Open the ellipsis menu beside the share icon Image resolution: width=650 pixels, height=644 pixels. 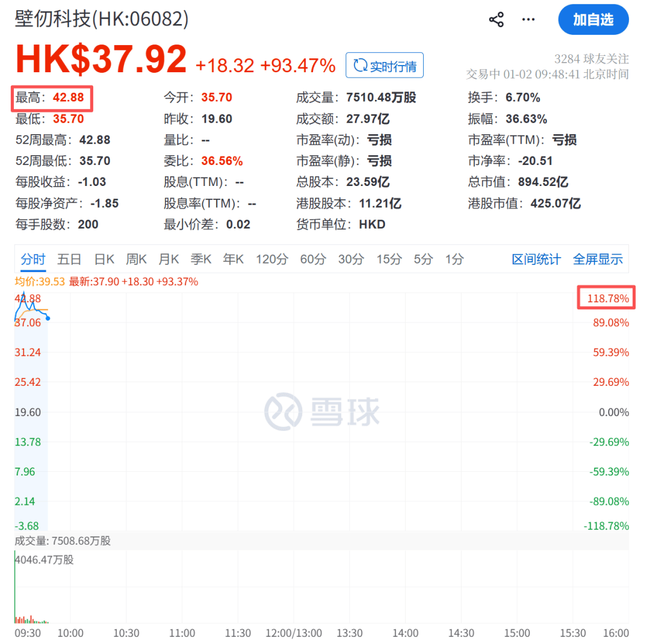528,19
